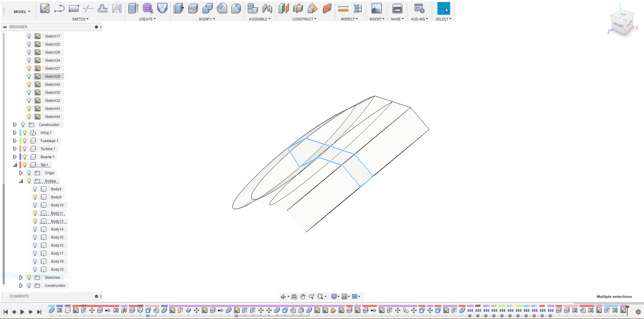The height and width of the screenshot is (319, 644).
Task: Collapse the Bodies folder
Action: point(21,181)
